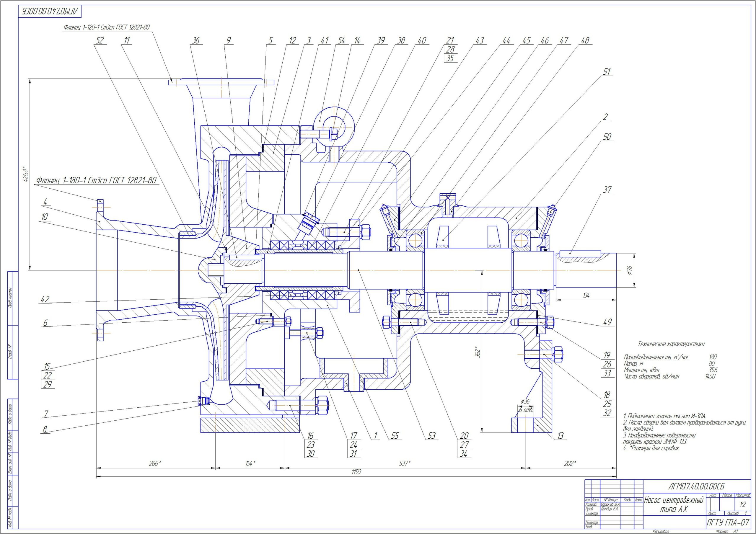Screen dimensions: 756x534
Task: Click part callout number 53
Action: pyautogui.click(x=431, y=436)
